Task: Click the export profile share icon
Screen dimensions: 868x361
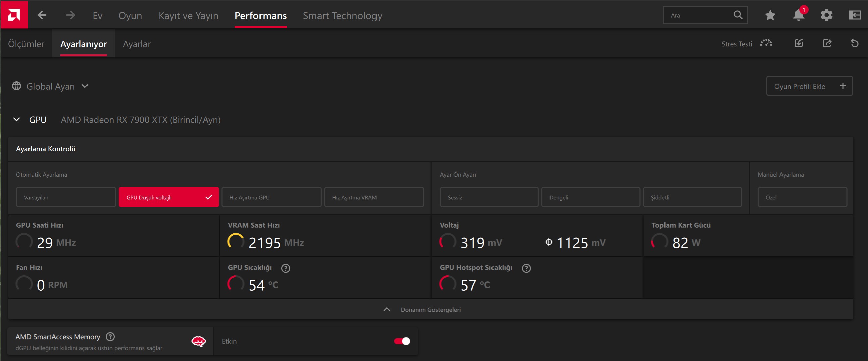Action: click(826, 43)
